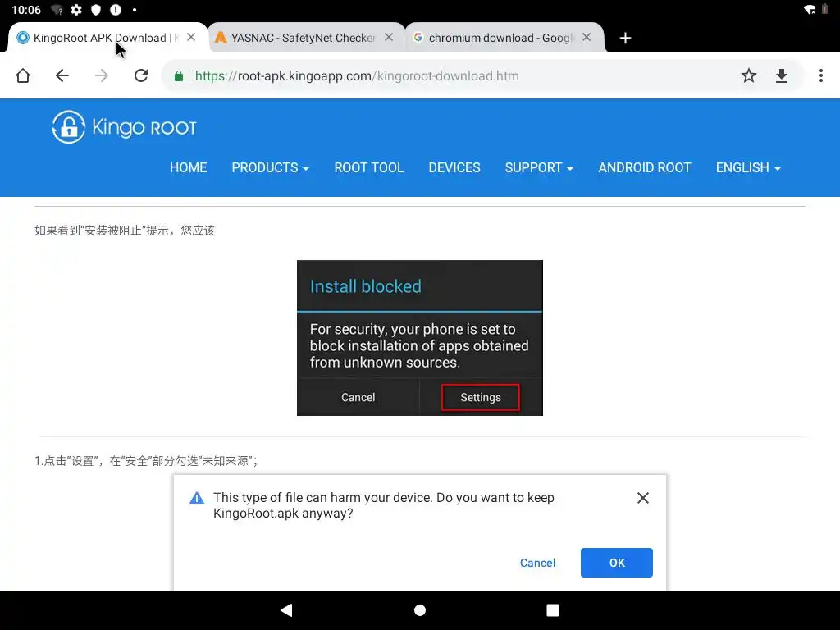Reload the page with the refresh icon
The width and height of the screenshot is (840, 630).
point(141,75)
